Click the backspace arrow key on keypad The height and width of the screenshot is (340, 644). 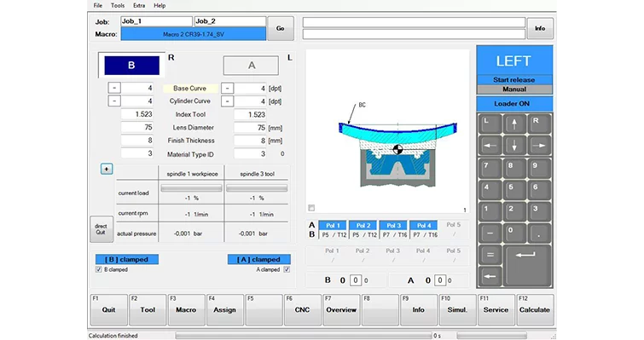[x=490, y=276]
